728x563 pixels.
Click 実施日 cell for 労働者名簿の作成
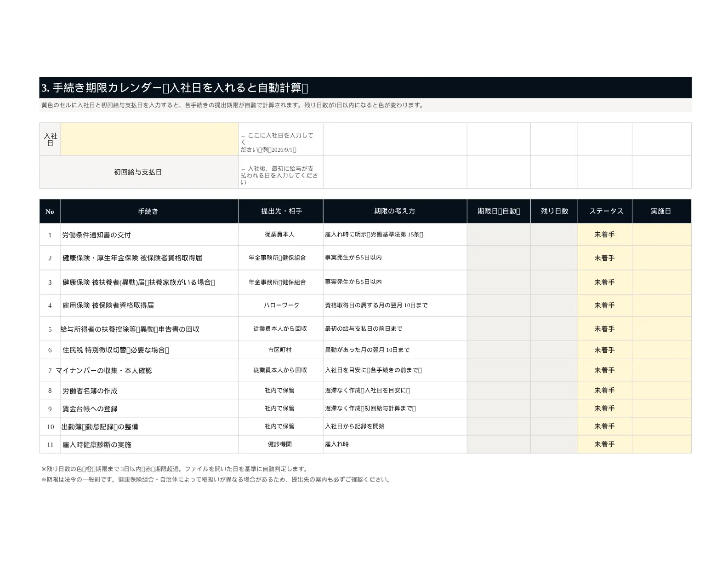(x=662, y=391)
